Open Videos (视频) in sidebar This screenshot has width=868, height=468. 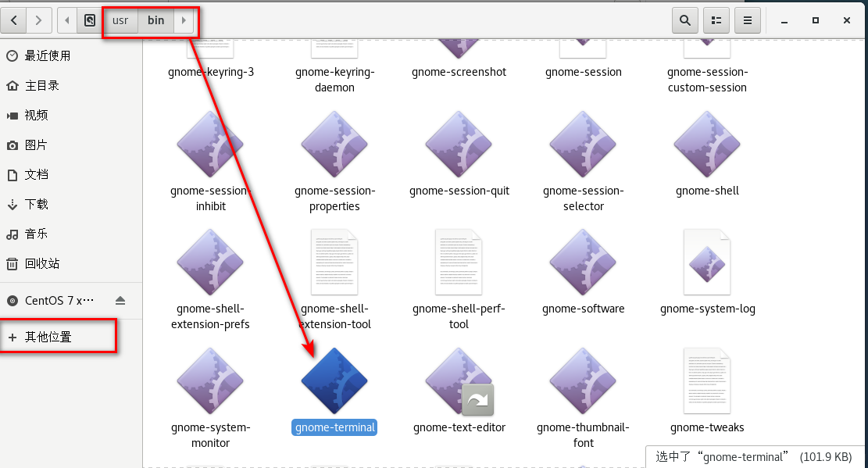click(x=71, y=115)
